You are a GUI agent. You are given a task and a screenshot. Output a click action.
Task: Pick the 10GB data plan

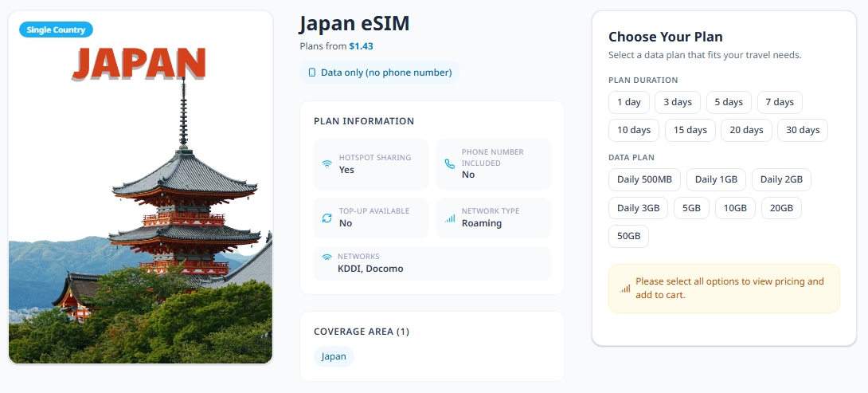pos(735,208)
